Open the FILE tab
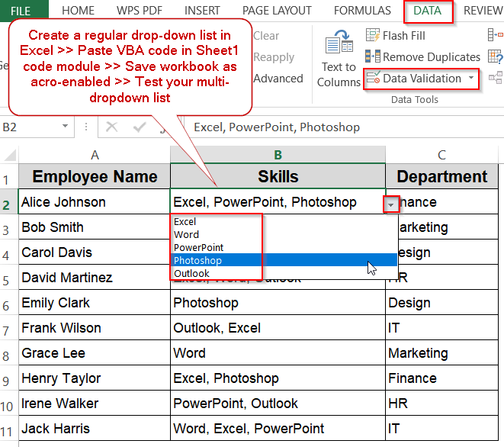The image size is (504, 447). pos(21,11)
